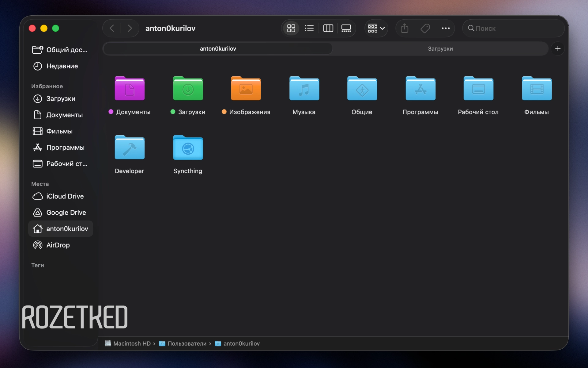This screenshot has width=588, height=368.
Task: Open Google Drive in the sidebar
Action: click(61, 213)
